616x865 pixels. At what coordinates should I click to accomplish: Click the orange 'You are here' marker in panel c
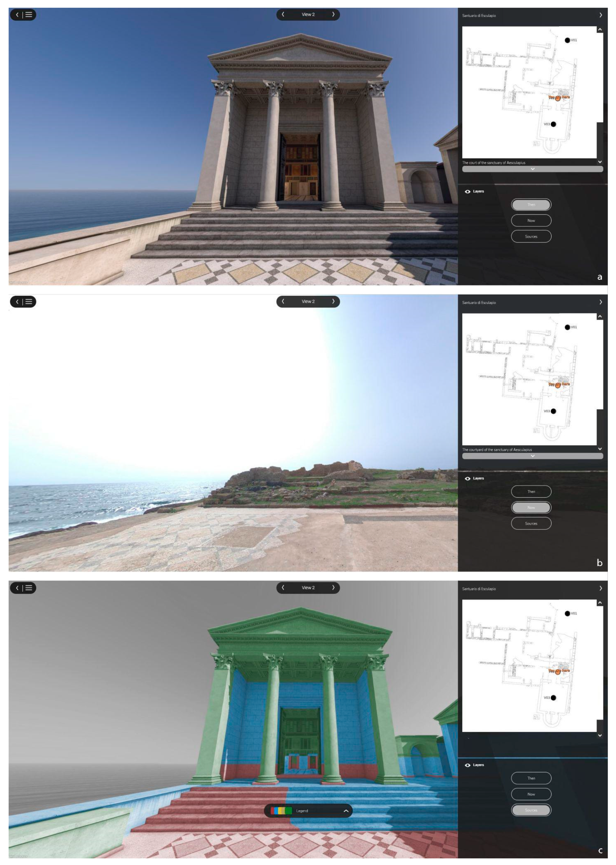pyautogui.click(x=558, y=671)
